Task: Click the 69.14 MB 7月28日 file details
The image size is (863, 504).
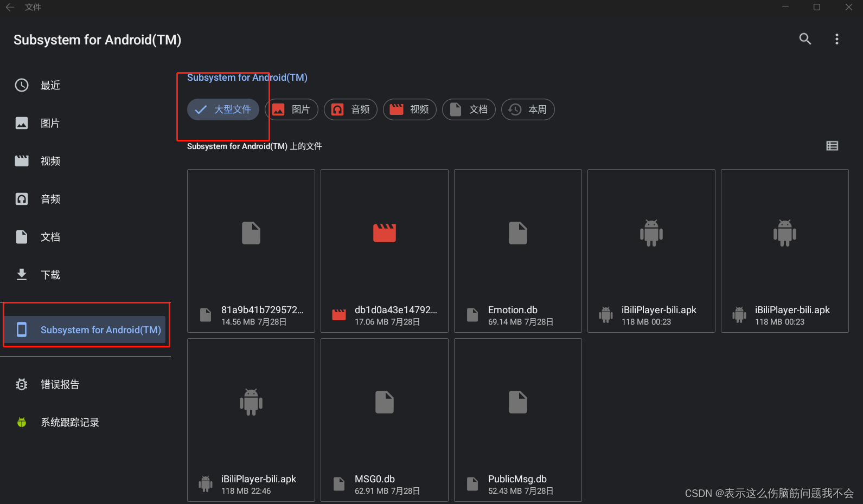Action: 521,322
